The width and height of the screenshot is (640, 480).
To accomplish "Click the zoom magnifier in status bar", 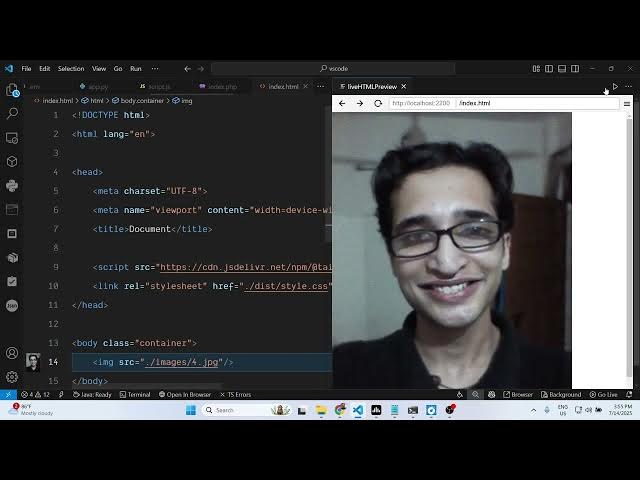I will (476, 394).
